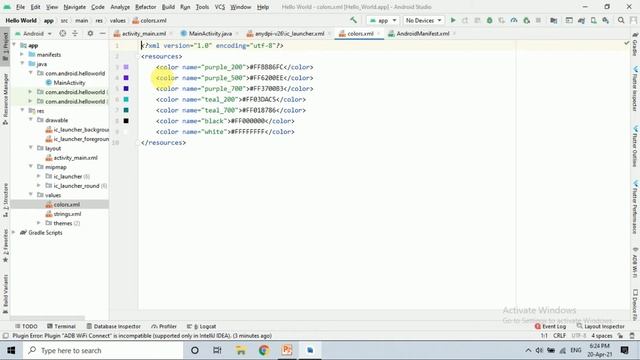Image resolution: width=640 pixels, height=360 pixels.
Task: Open Chrome from the taskbar
Action: pyautogui.click(x=264, y=350)
